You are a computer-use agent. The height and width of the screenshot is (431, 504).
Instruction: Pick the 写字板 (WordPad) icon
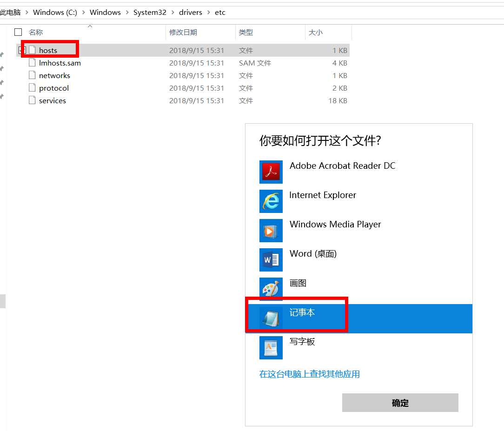point(271,348)
